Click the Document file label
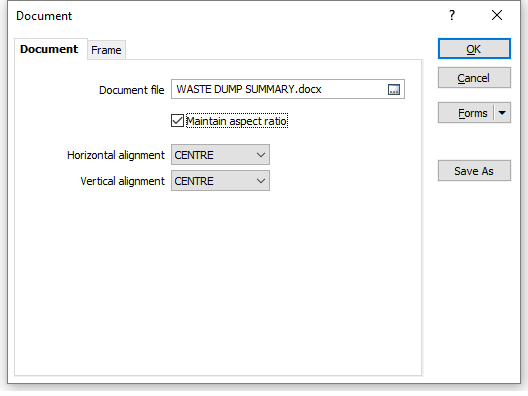This screenshot has width=528, height=396. click(132, 90)
